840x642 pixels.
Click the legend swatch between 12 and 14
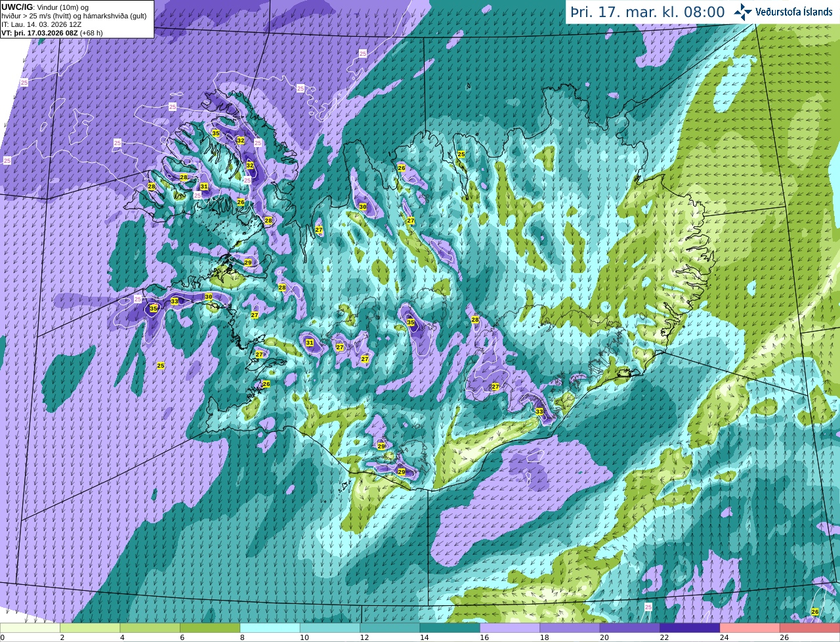click(x=390, y=628)
